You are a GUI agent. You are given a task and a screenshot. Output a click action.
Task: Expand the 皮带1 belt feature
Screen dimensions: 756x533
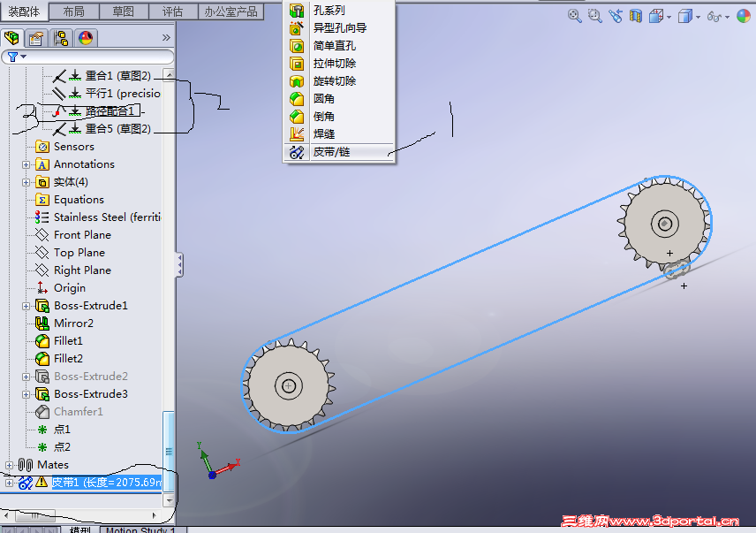(x=9, y=483)
